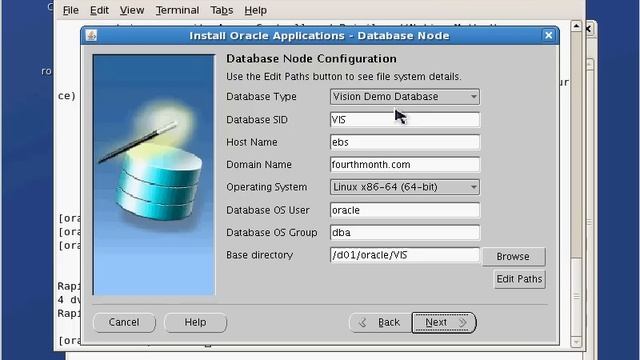Proceed with the Next button
Screen dimensions: 640x360
(x=444, y=322)
